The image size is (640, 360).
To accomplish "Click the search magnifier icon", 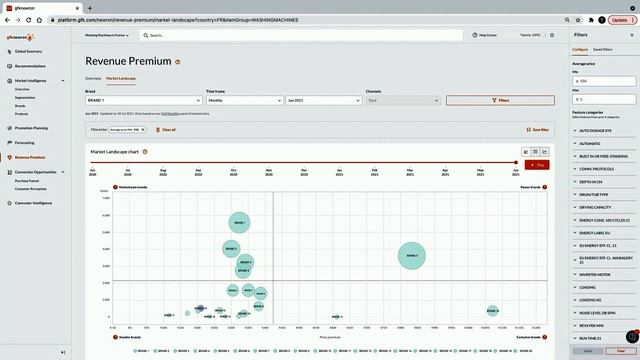I will [x=146, y=36].
